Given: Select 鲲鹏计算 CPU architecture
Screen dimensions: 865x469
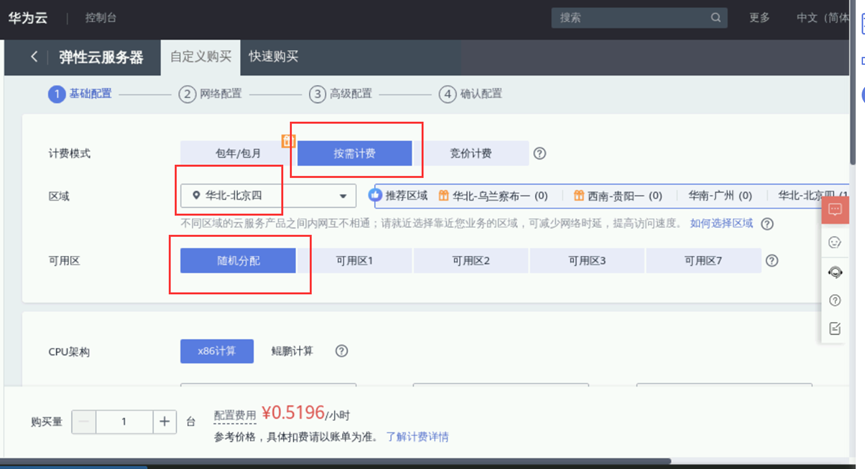Looking at the screenshot, I should [292, 351].
